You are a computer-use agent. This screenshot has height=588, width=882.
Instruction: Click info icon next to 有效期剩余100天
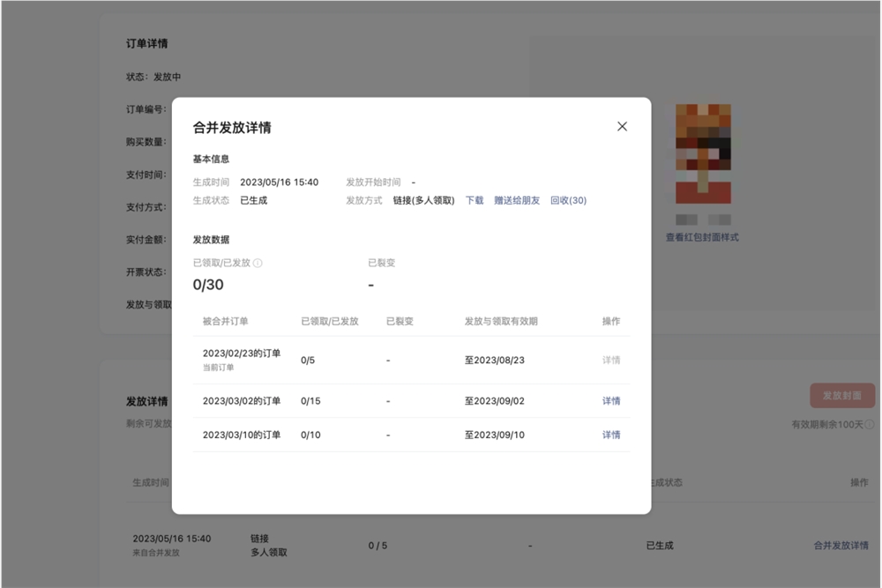click(x=870, y=424)
